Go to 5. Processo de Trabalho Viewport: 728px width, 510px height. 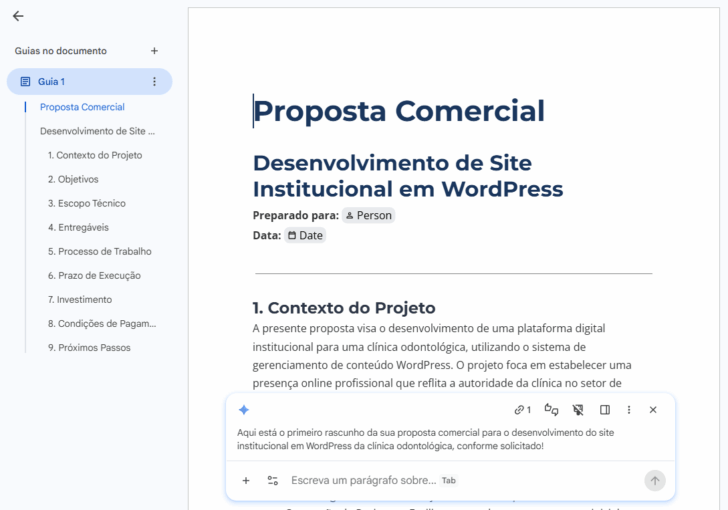[x=100, y=252]
